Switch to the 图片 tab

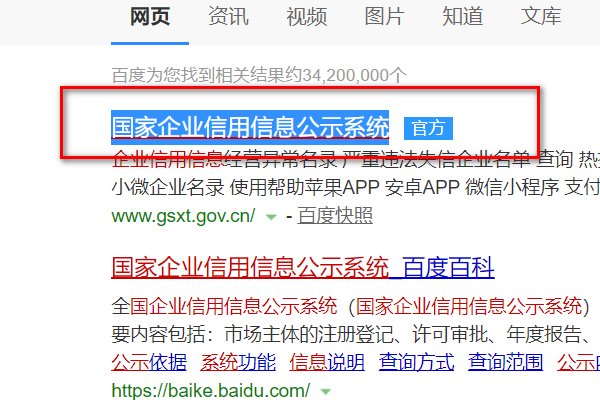[385, 17]
